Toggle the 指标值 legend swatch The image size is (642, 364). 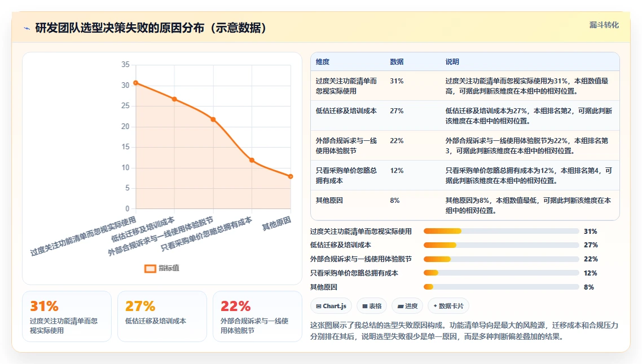click(x=150, y=268)
